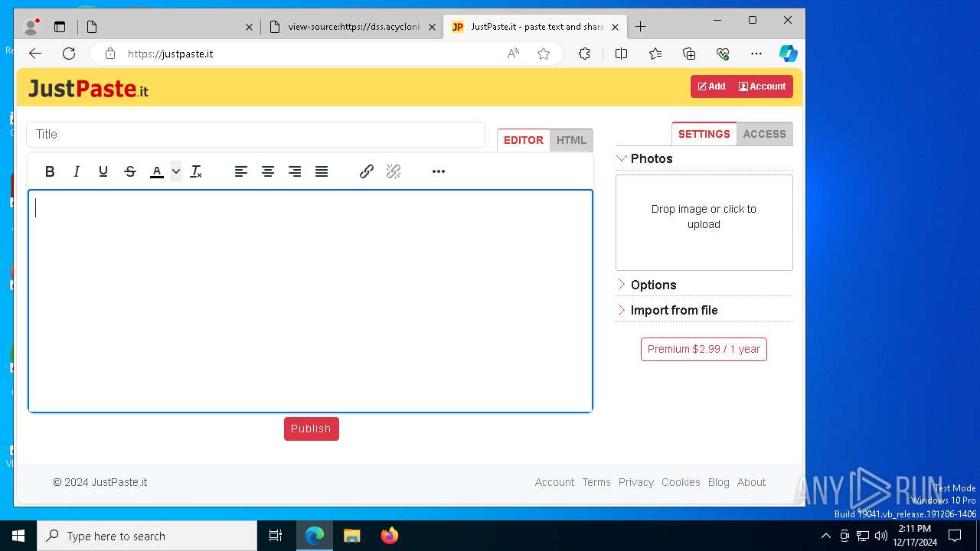Open more toolbar options ellipsis
Viewport: 980px width, 551px height.
pyautogui.click(x=439, y=171)
